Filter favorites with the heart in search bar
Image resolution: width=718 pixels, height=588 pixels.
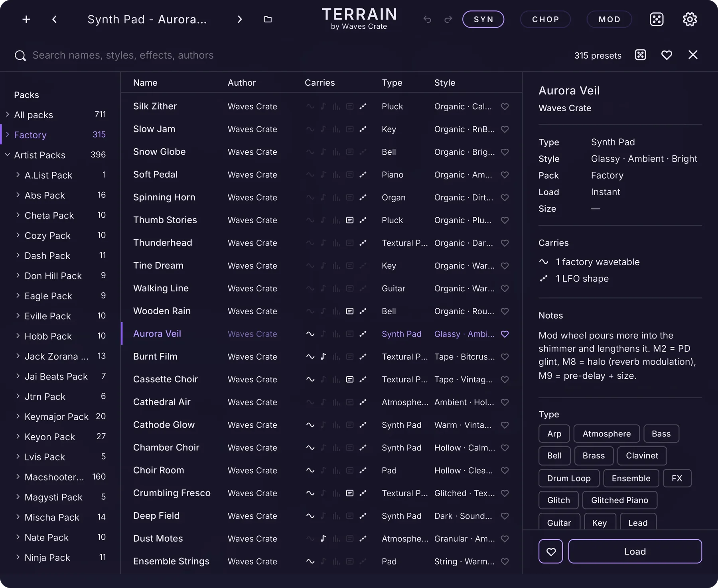point(667,55)
